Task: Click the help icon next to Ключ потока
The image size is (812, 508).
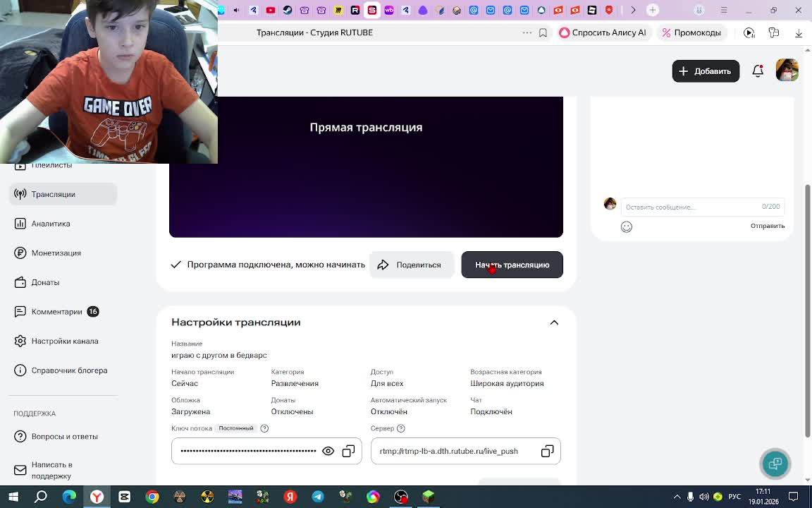Action: point(264,429)
